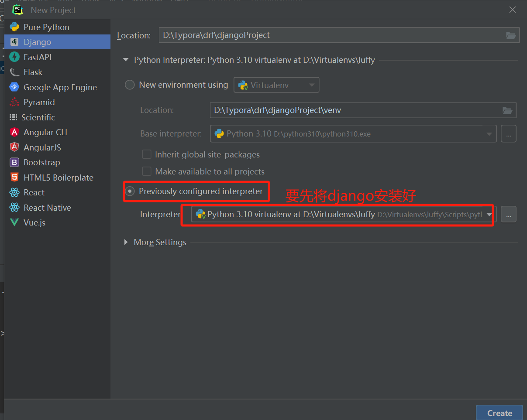Click the Django dj icon
The image size is (527, 420).
click(x=14, y=42)
